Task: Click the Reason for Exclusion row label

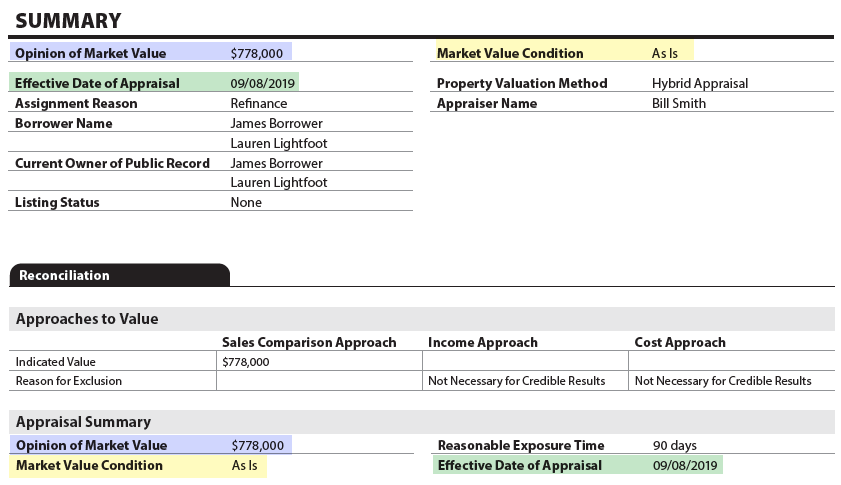Action: [69, 381]
